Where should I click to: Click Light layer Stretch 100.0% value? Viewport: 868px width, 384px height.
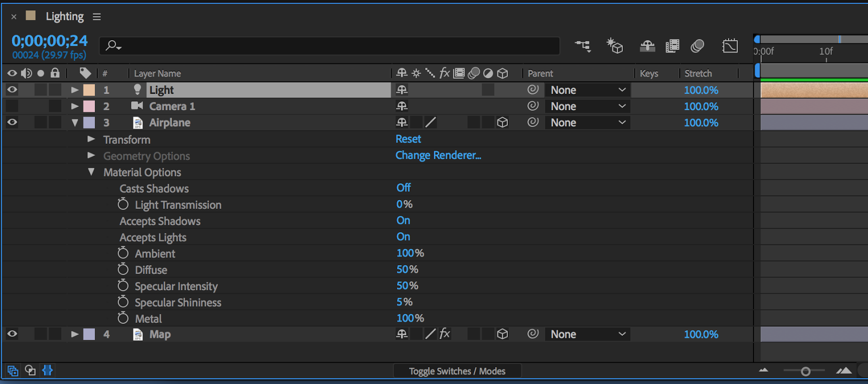click(x=701, y=90)
